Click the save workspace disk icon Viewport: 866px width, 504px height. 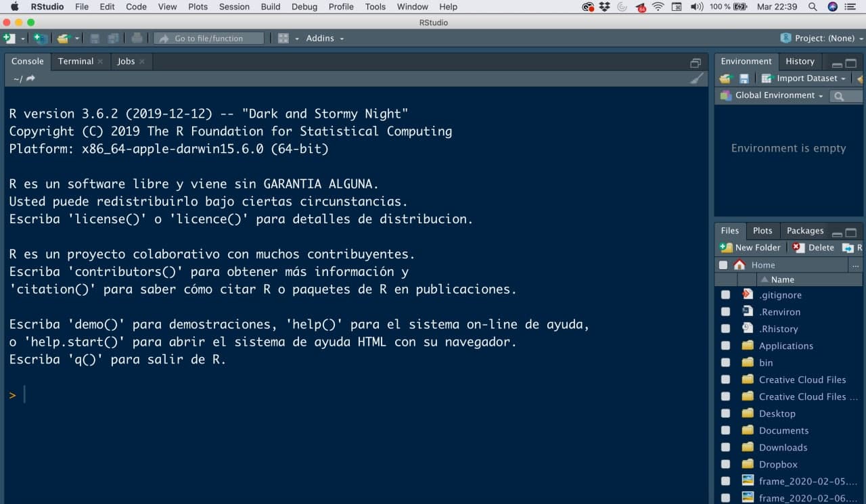click(744, 78)
